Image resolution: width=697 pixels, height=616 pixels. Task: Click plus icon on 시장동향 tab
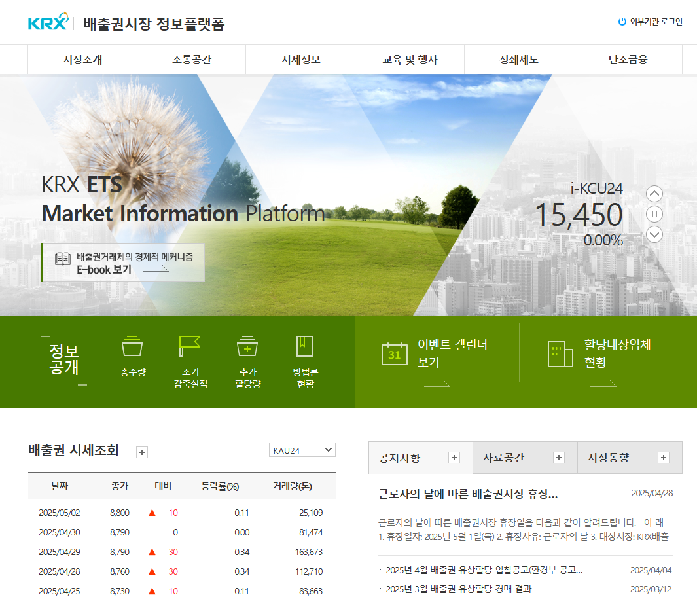click(x=664, y=458)
